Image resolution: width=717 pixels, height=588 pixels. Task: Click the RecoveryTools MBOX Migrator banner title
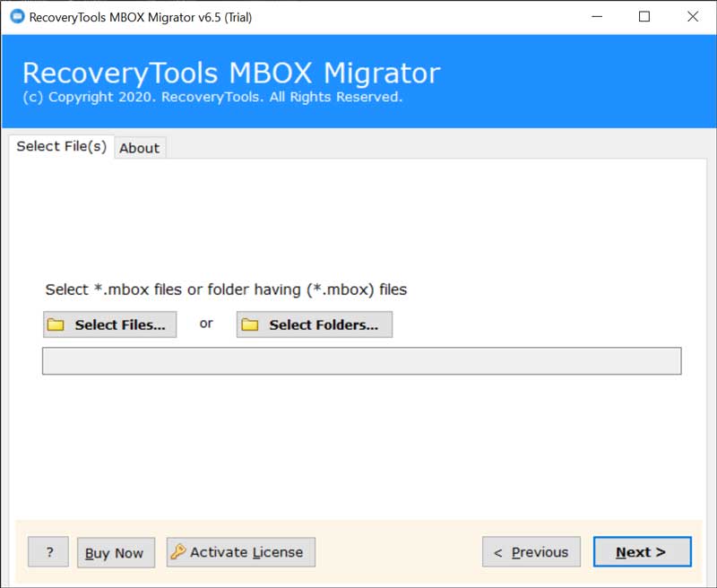tap(231, 73)
